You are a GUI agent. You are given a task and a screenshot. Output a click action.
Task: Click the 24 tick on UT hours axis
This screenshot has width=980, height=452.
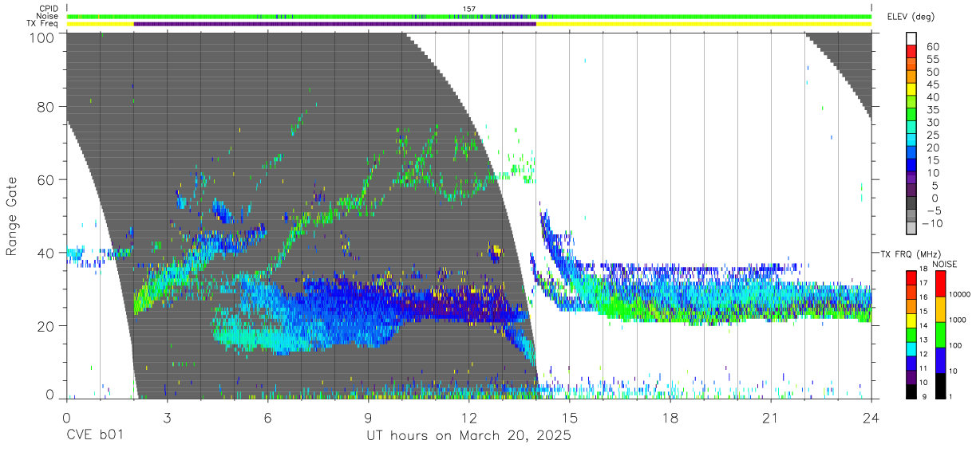point(871,419)
